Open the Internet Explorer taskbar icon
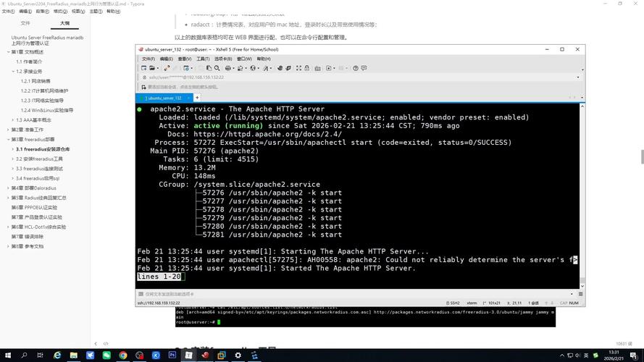Image resolution: width=644 pixels, height=362 pixels. click(x=57, y=355)
